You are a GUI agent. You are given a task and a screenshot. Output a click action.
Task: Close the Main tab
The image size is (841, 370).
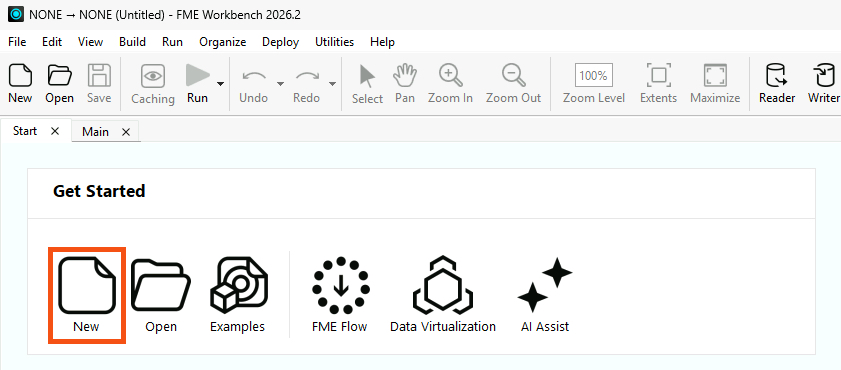pyautogui.click(x=126, y=132)
